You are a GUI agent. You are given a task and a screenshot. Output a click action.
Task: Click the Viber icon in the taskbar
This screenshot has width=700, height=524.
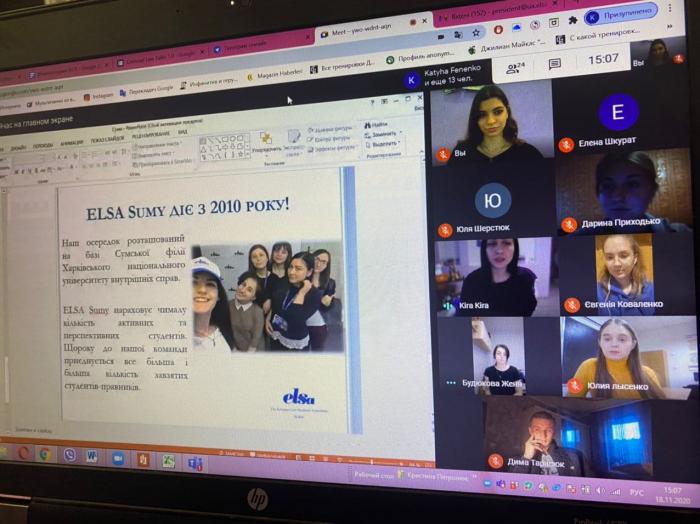69,454
